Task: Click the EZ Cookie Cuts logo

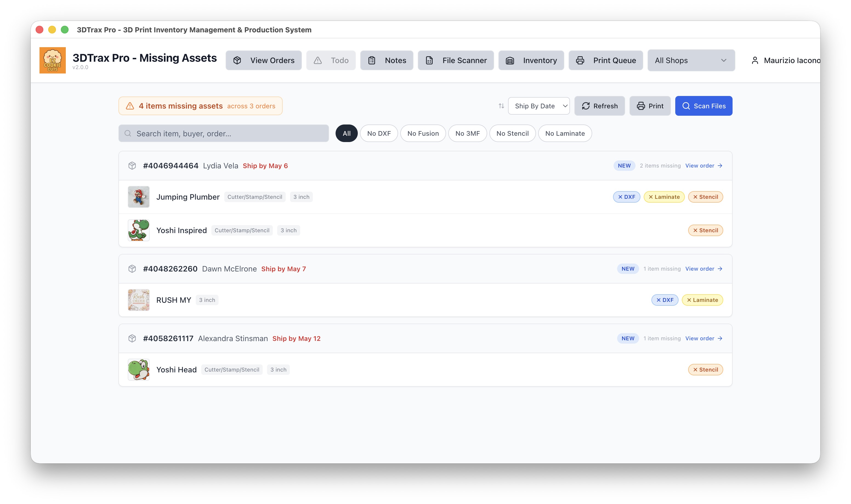Action: pos(53,60)
